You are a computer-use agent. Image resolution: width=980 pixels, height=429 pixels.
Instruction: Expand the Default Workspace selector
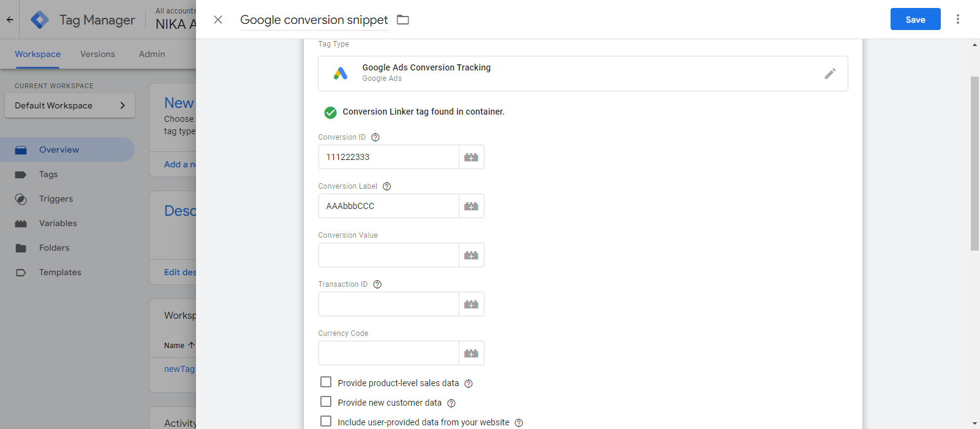point(70,105)
